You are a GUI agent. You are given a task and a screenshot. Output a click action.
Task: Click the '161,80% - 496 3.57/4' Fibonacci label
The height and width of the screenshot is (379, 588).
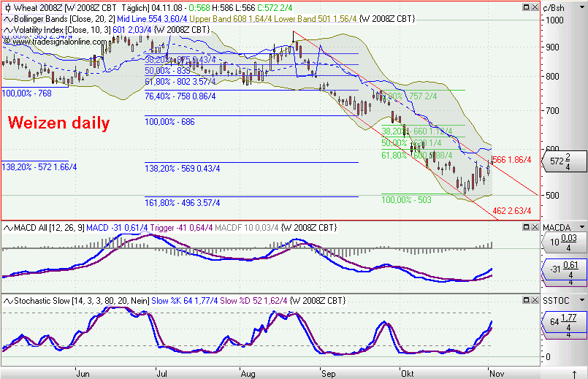point(183,203)
